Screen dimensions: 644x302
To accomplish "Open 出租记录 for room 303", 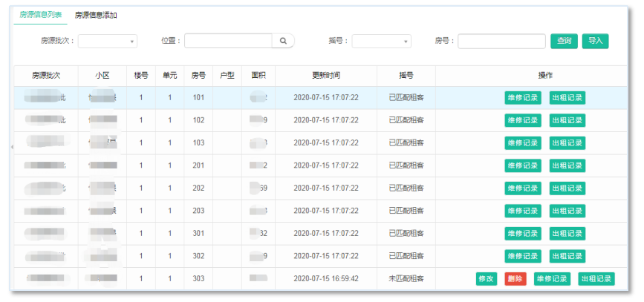I will coord(596,279).
